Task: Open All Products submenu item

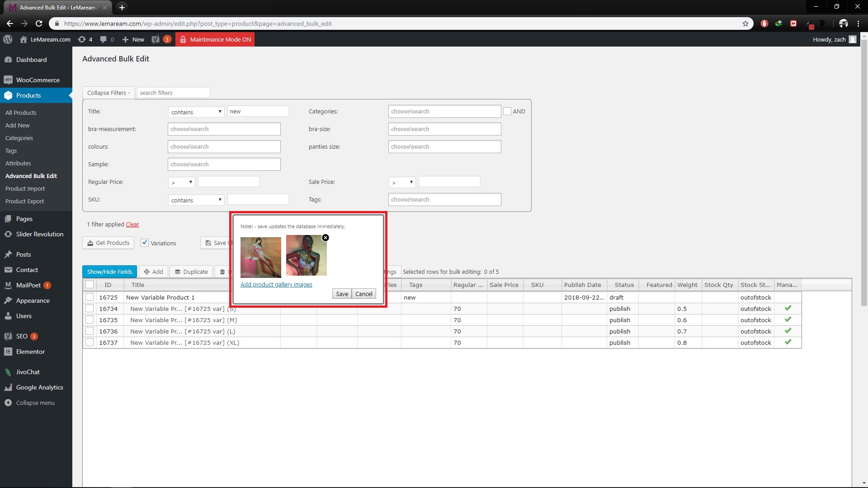Action: click(x=21, y=113)
